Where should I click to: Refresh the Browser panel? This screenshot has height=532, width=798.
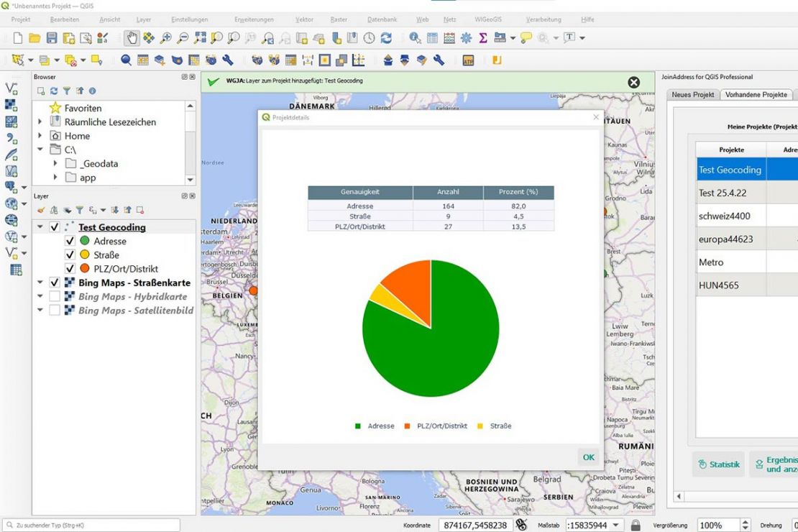(54, 91)
